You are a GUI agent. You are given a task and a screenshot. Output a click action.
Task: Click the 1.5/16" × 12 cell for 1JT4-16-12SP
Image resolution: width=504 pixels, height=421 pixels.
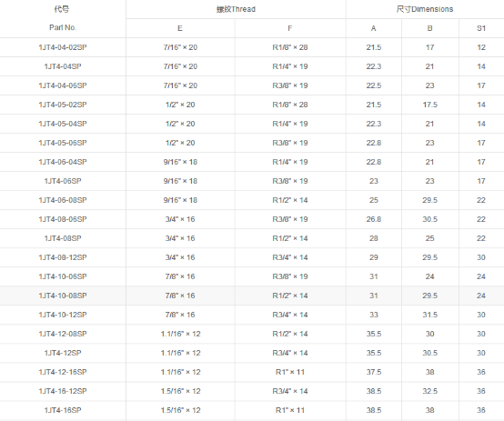[181, 391]
